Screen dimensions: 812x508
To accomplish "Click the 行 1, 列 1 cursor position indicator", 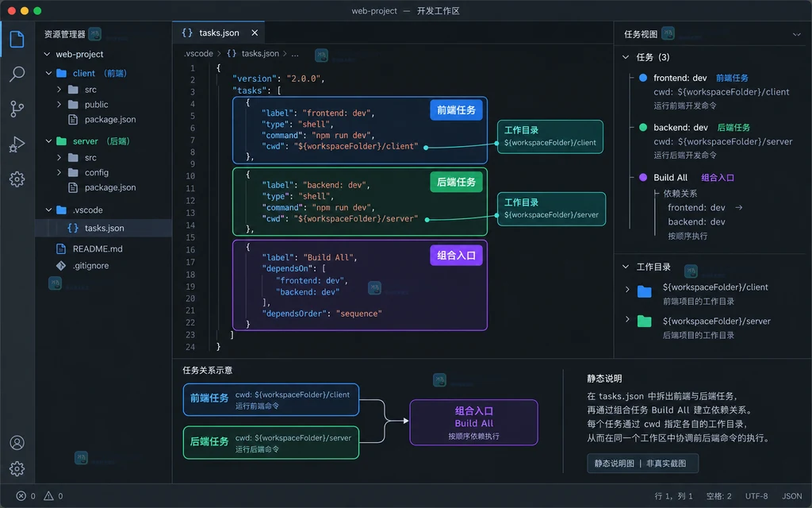I will click(x=673, y=496).
